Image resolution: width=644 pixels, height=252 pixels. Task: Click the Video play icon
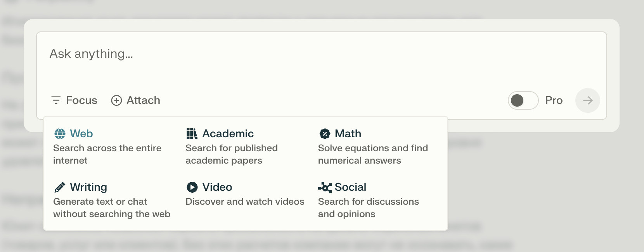point(192,187)
